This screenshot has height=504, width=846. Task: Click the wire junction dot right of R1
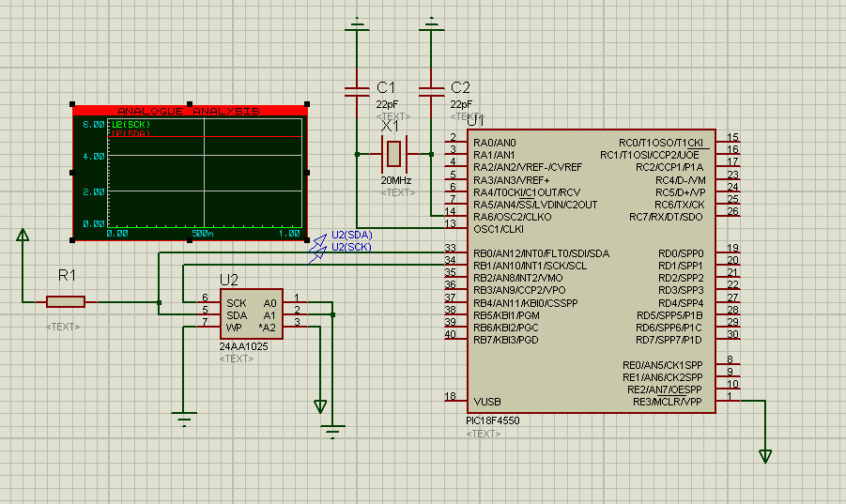pos(160,302)
